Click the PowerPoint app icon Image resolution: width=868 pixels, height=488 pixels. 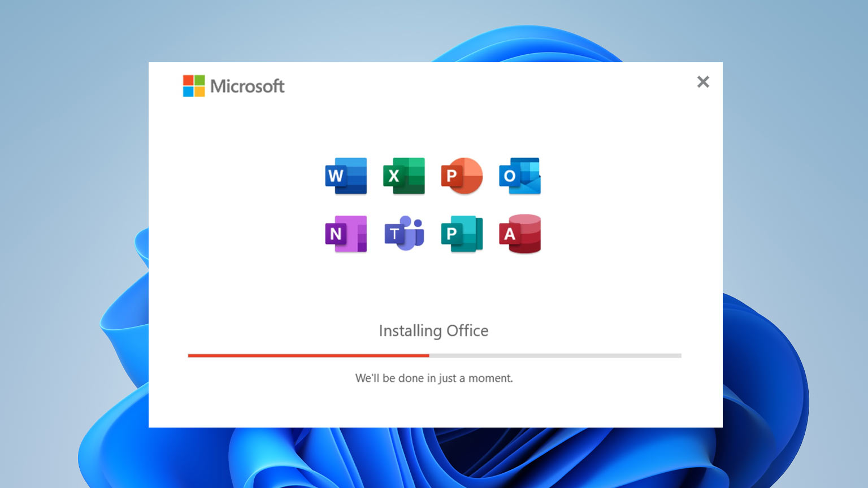coord(462,176)
